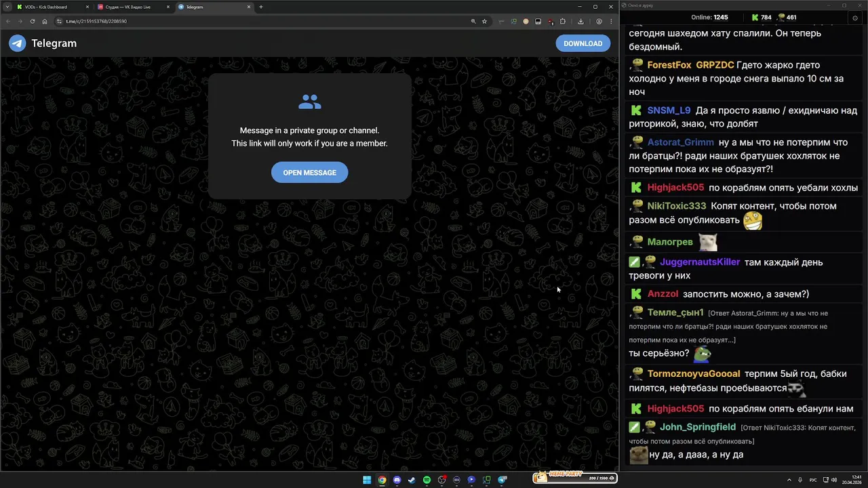Screen dimensions: 868x488
Task: Open settings gear in the chat window
Action: [x=854, y=18]
